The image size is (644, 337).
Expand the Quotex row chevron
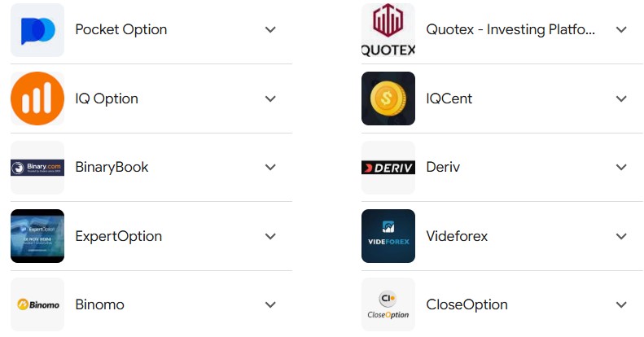(x=621, y=30)
